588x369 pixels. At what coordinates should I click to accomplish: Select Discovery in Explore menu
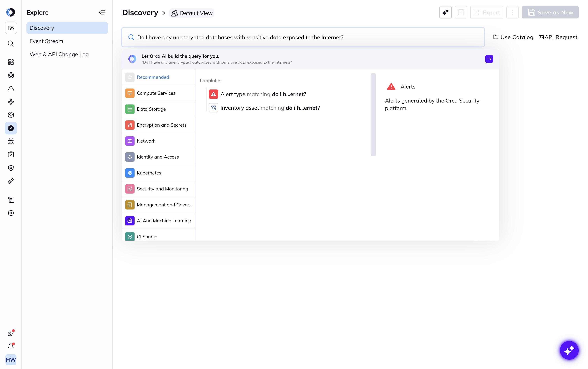coord(67,28)
